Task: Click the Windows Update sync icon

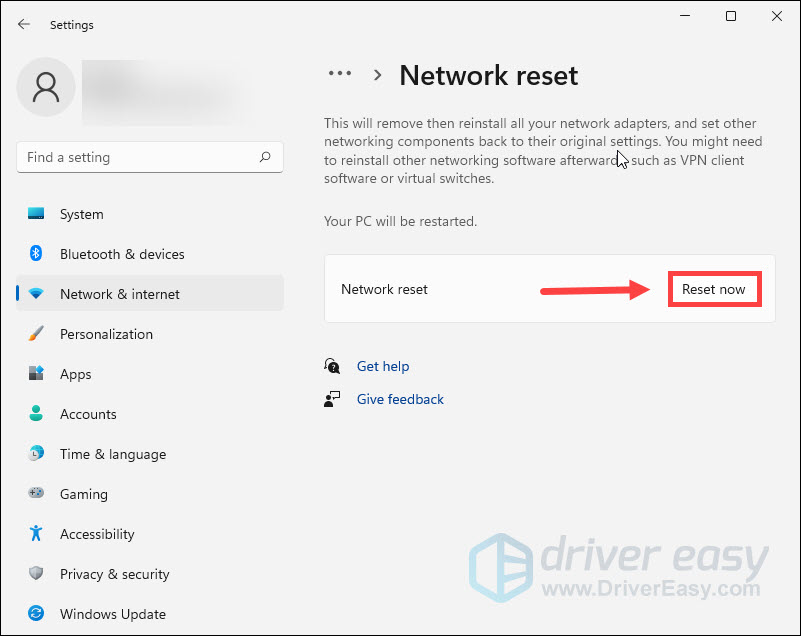Action: pyautogui.click(x=37, y=614)
